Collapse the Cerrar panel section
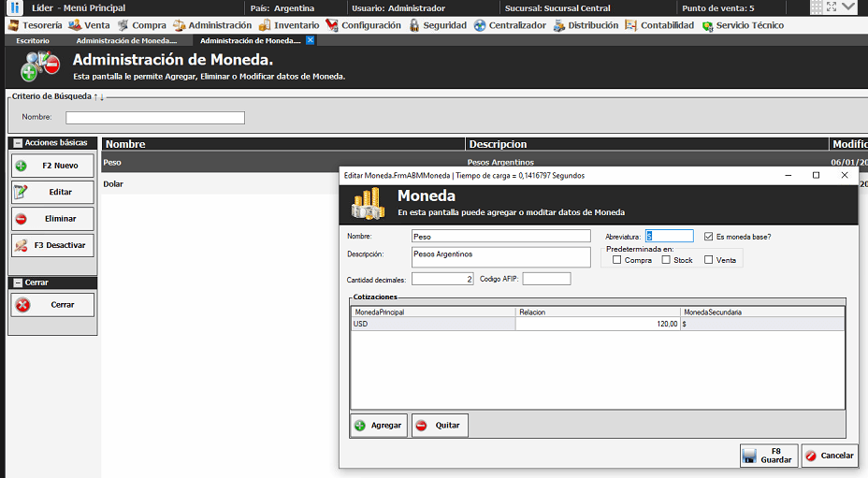The width and height of the screenshot is (868, 478). pyautogui.click(x=17, y=282)
